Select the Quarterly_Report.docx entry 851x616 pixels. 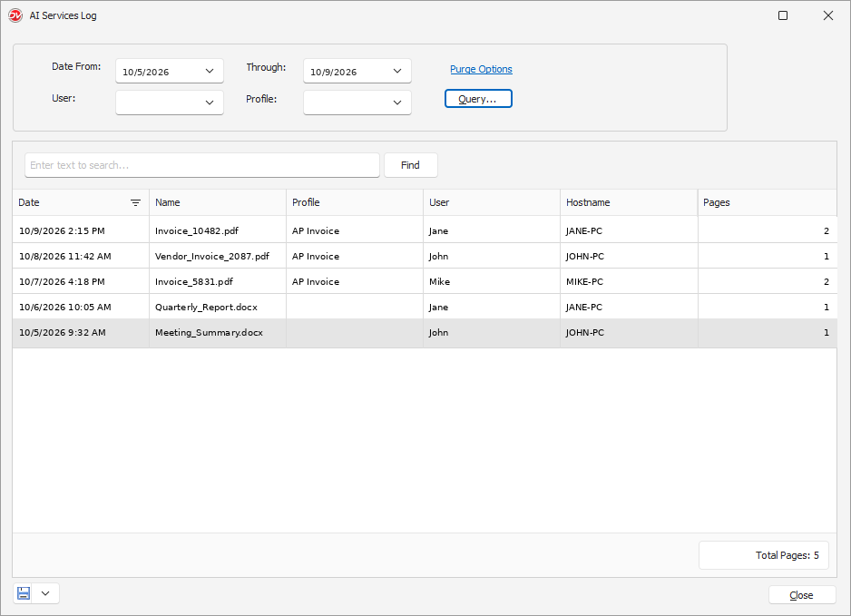(425, 307)
